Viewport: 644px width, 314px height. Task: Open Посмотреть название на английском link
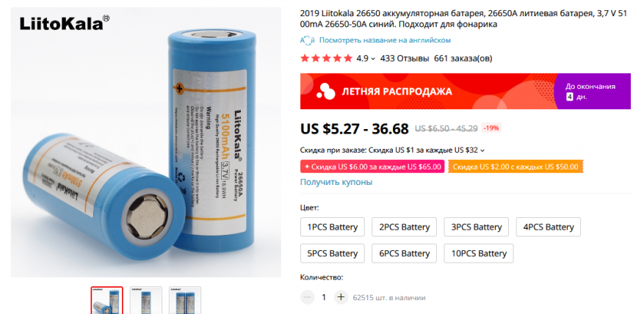click(385, 40)
